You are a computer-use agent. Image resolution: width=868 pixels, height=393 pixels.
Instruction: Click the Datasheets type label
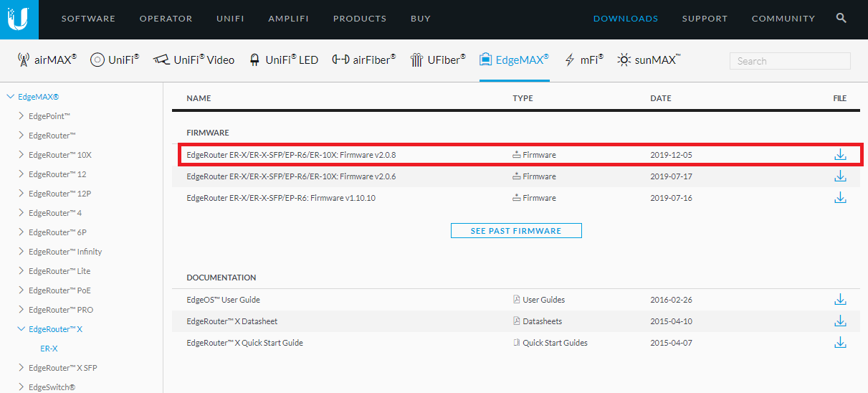pyautogui.click(x=543, y=321)
